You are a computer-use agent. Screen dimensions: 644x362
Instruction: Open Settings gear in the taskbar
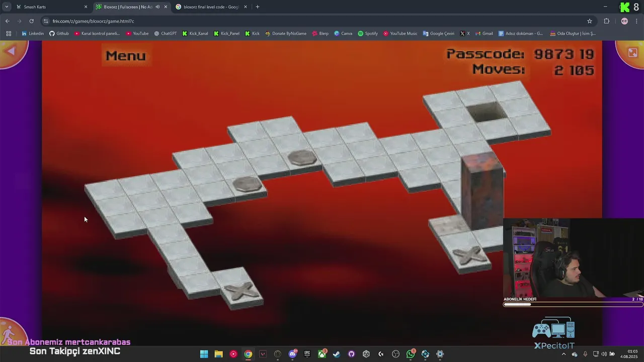[440, 354]
